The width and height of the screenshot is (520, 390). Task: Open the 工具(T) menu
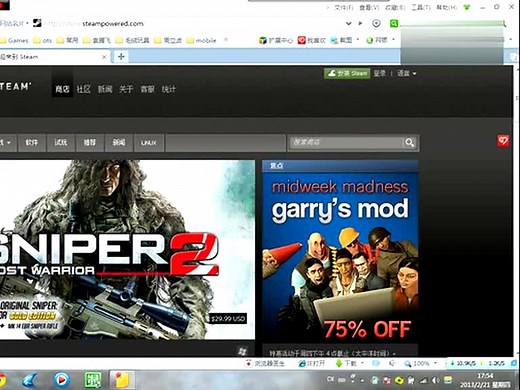click(421, 7)
